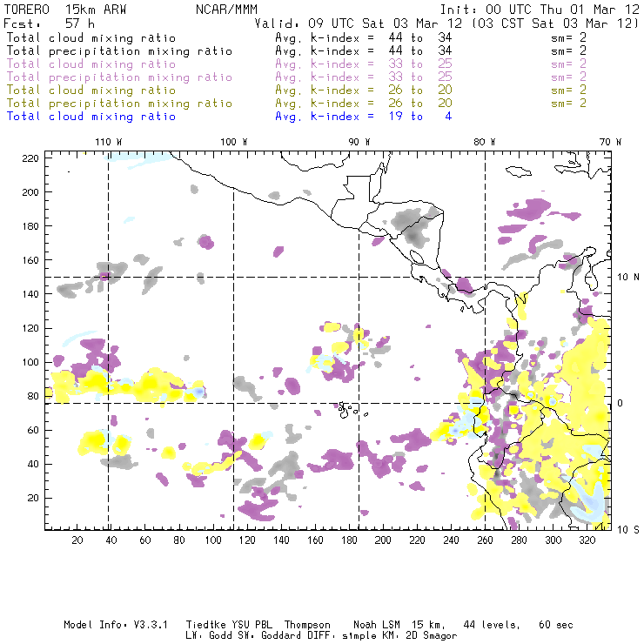This screenshot has height=644, width=644.
Task: Select the 'Fcst: 57 h' forecast hour text
Action: coord(49,23)
